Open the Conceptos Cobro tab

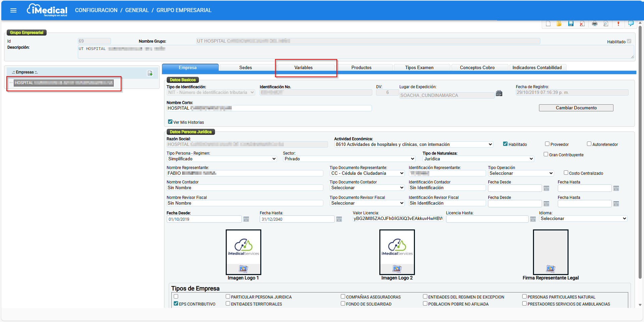[x=477, y=68]
